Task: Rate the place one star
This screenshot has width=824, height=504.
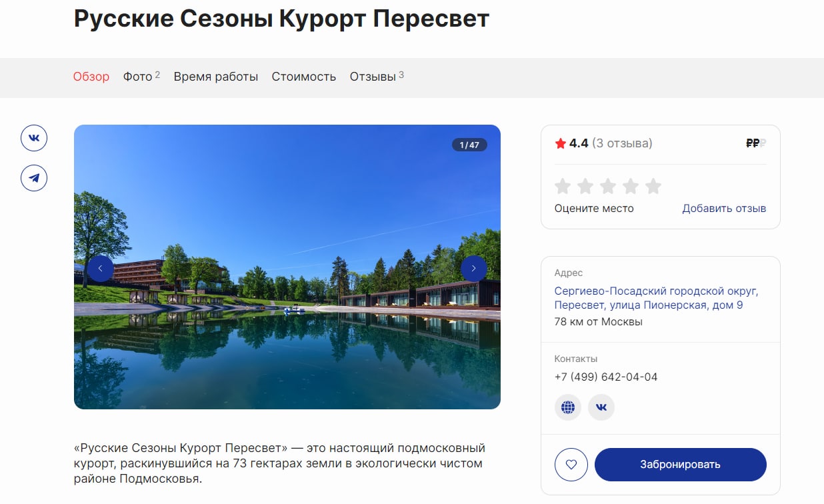Action: coord(563,186)
